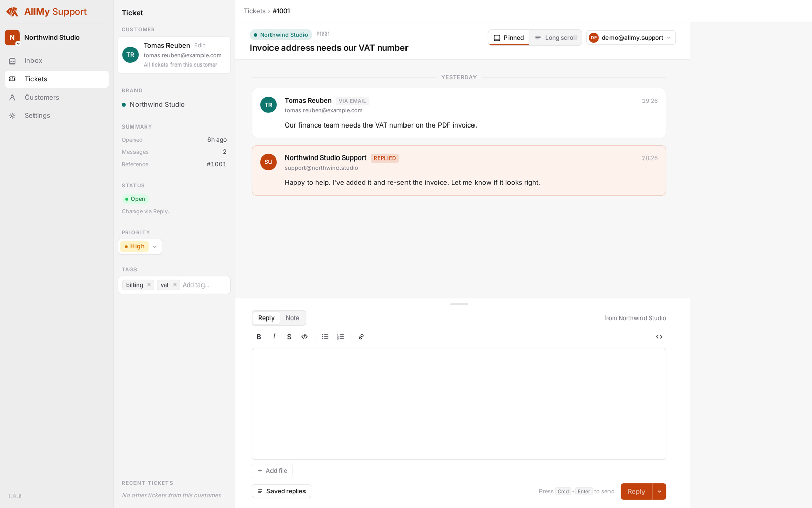812x508 pixels.
Task: Click the Customers person icon
Action: point(12,98)
